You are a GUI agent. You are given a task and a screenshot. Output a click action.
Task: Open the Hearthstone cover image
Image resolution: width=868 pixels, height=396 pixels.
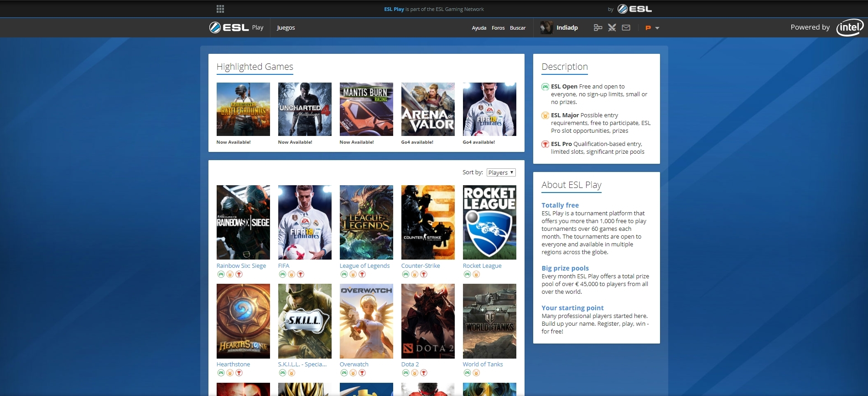pos(243,321)
